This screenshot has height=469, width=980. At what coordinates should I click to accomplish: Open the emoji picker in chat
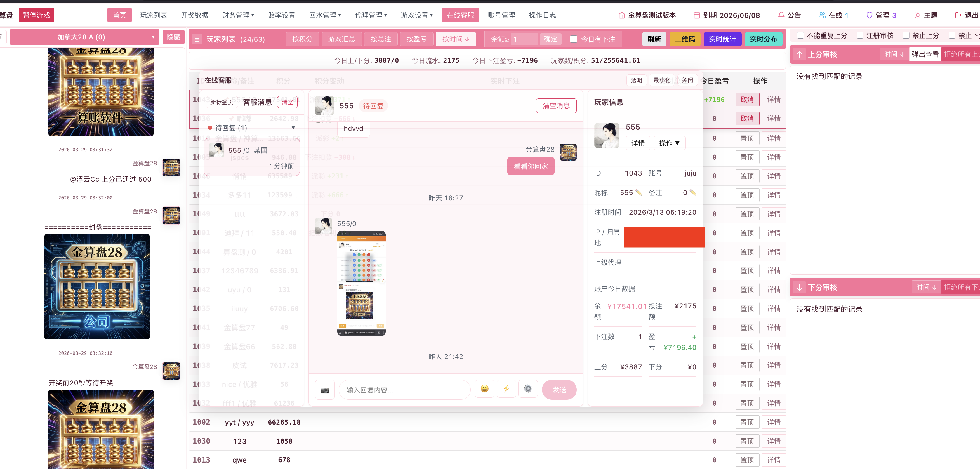pos(484,389)
